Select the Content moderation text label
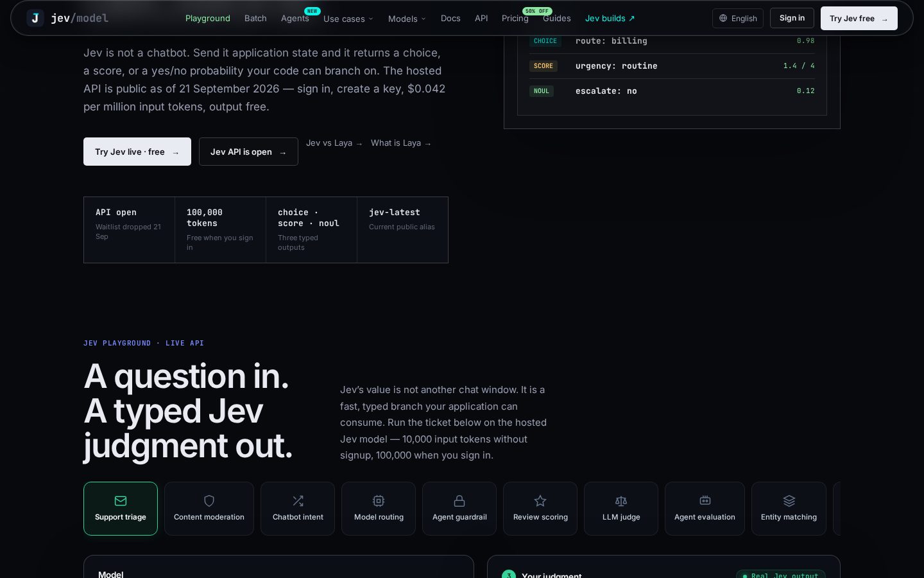This screenshot has height=578, width=924. pos(209,517)
